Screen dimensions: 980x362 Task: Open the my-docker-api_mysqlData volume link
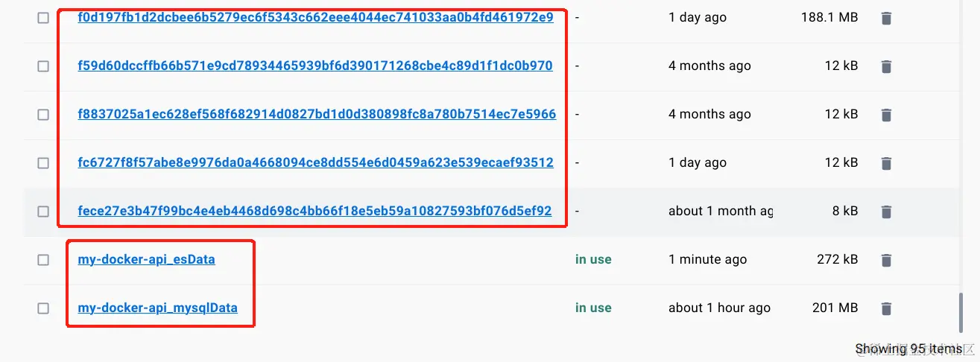click(x=157, y=308)
